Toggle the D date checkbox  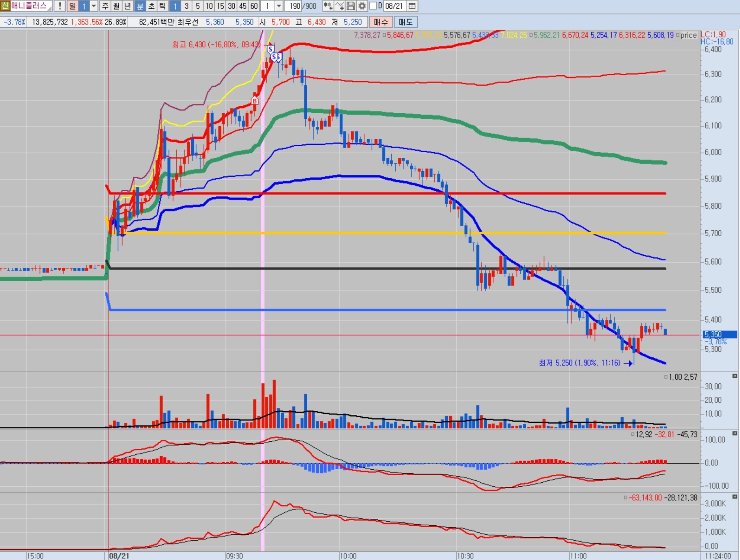373,6
